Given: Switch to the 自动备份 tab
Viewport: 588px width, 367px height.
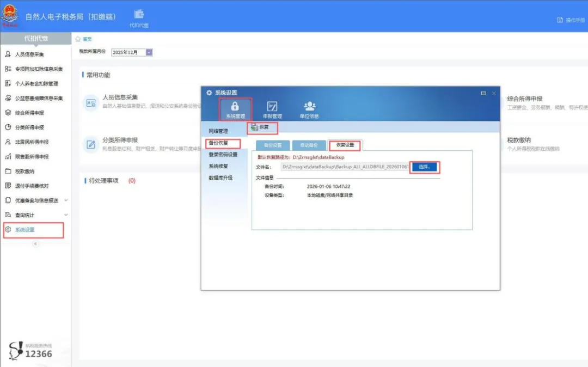Looking at the screenshot, I should click(x=309, y=145).
